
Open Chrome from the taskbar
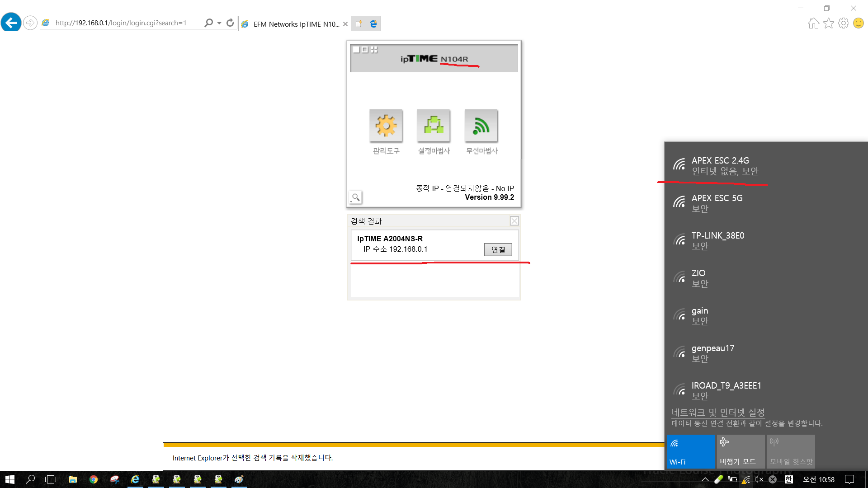[93, 479]
